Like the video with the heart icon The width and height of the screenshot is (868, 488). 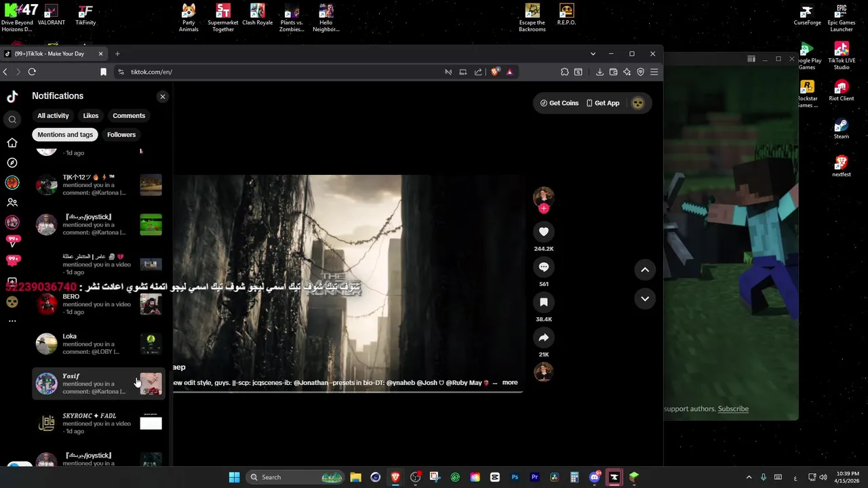544,232
